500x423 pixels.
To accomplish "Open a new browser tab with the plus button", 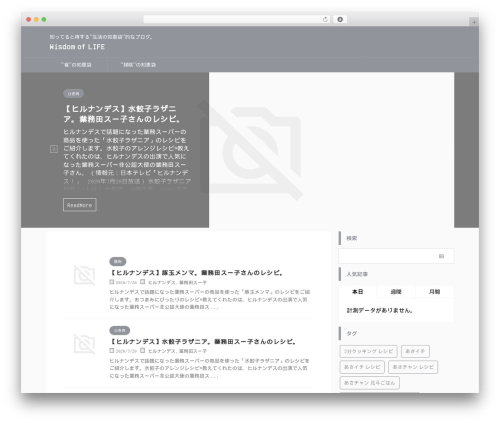I will 474,22.
